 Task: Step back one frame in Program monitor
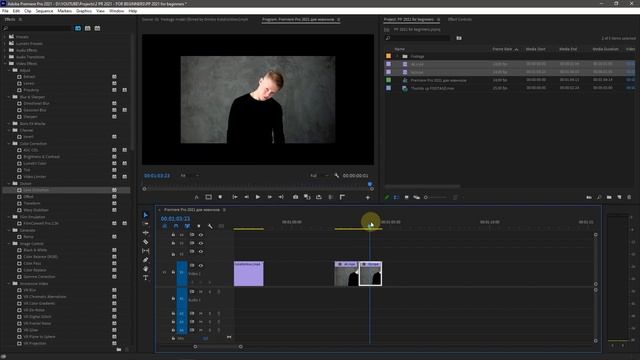[247, 197]
